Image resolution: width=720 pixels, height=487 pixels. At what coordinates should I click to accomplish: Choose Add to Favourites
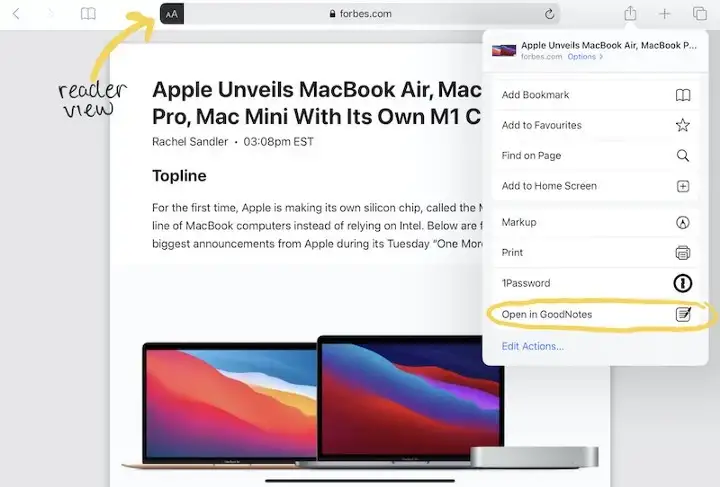point(595,125)
